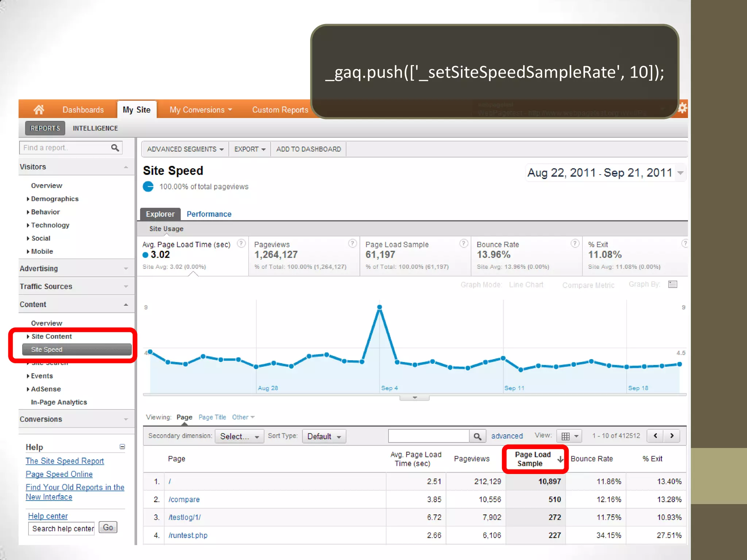The height and width of the screenshot is (560, 747).
Task: Click the Sep 4 peak data point
Action: 379,307
